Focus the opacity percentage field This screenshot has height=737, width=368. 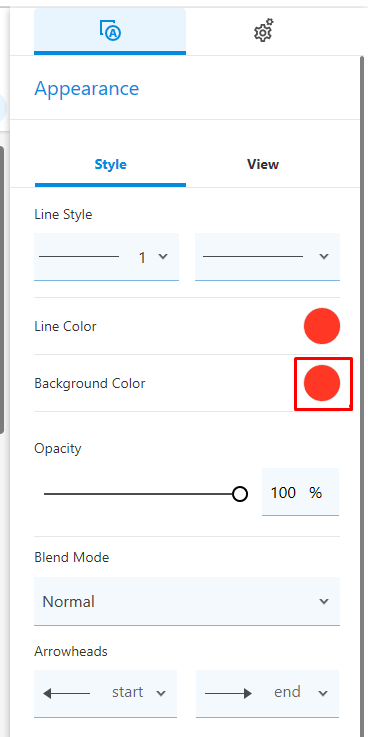[300, 492]
